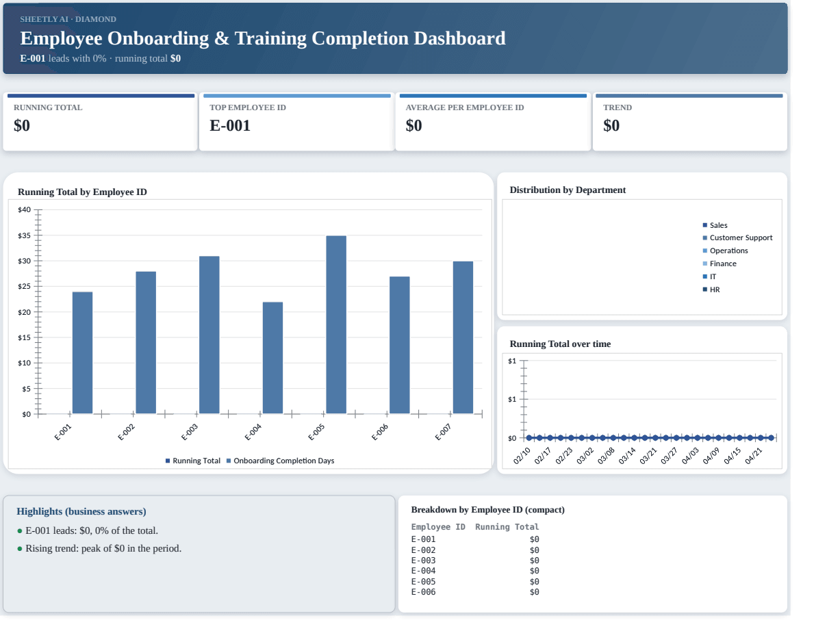This screenshot has width=840, height=631.
Task: Click the 02/23 date on the timeline axis
Action: pyautogui.click(x=564, y=456)
